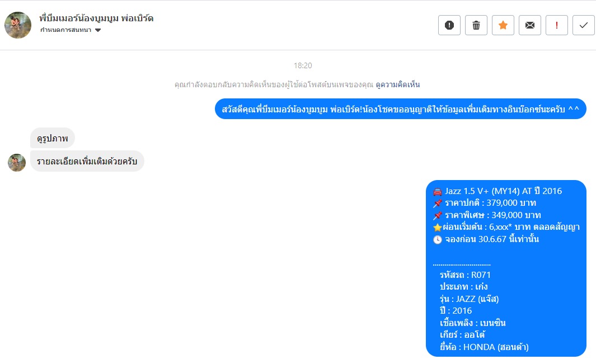
Task: Expand the กำหนดการสนทนา dropdown arrow
Action: click(x=98, y=30)
